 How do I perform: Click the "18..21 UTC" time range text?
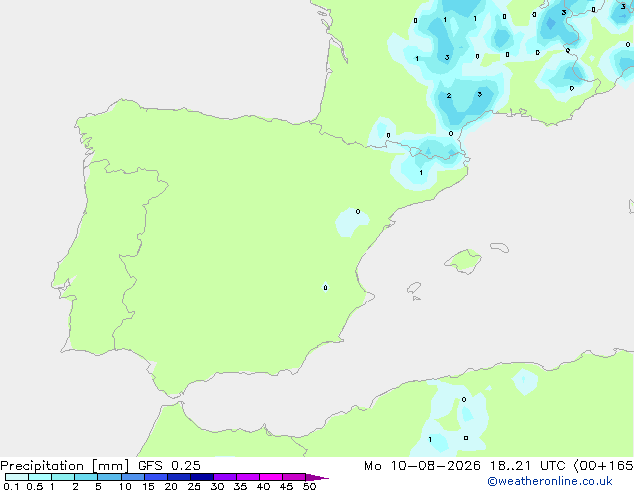tap(527, 466)
